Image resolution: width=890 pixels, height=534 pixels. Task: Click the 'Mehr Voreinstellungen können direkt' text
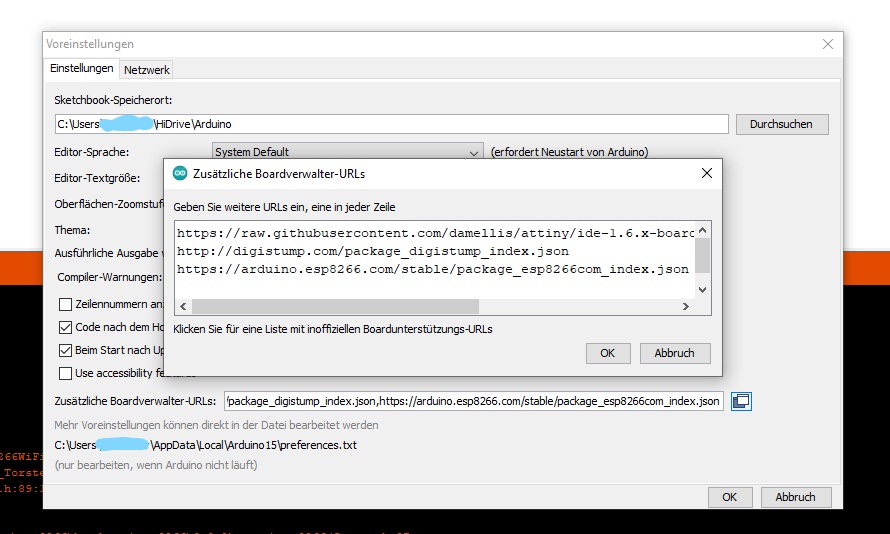point(216,425)
